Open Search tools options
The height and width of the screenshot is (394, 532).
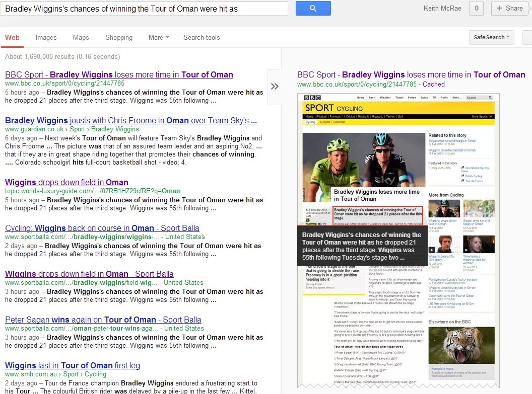tap(202, 38)
